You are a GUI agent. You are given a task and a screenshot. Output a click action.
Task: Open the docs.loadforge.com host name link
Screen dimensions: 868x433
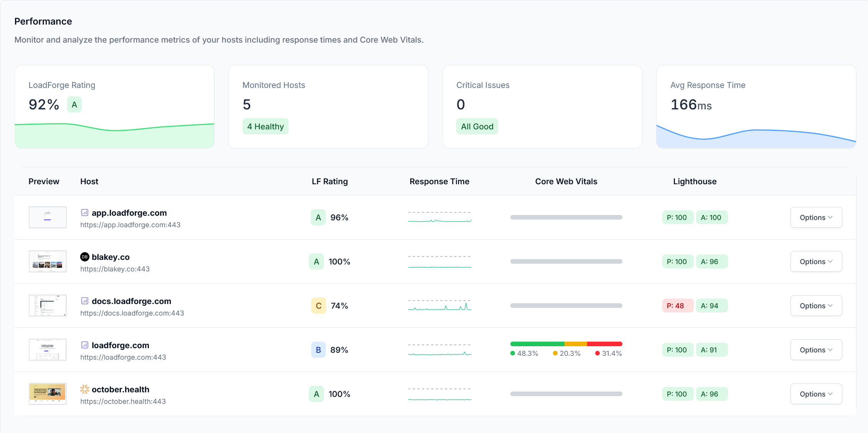coord(131,301)
